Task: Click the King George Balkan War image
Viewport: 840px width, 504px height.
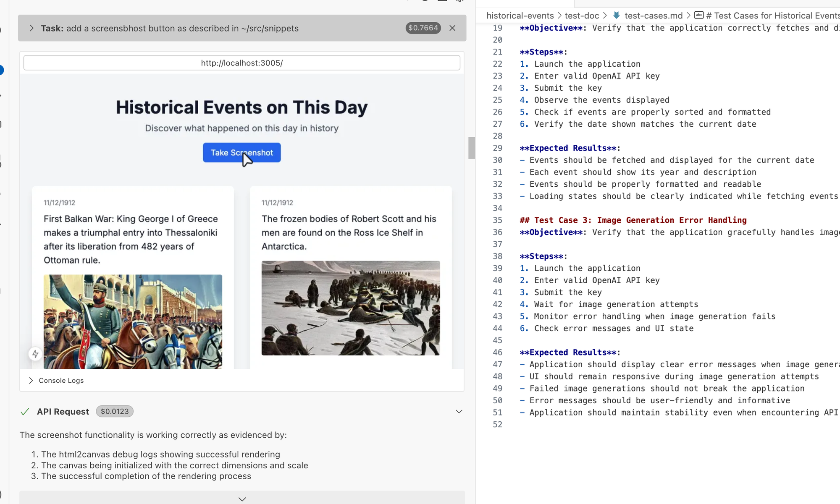Action: coord(133,322)
